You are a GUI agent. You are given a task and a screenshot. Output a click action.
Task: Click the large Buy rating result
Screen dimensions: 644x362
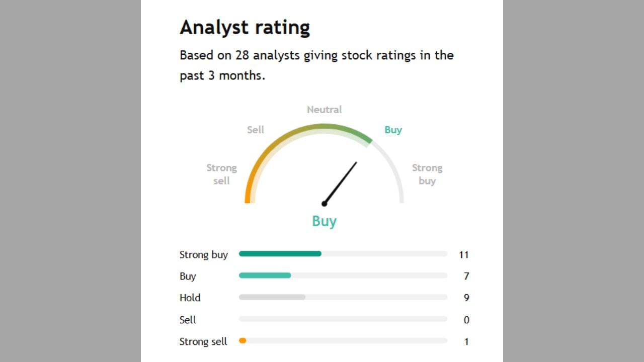coord(324,221)
